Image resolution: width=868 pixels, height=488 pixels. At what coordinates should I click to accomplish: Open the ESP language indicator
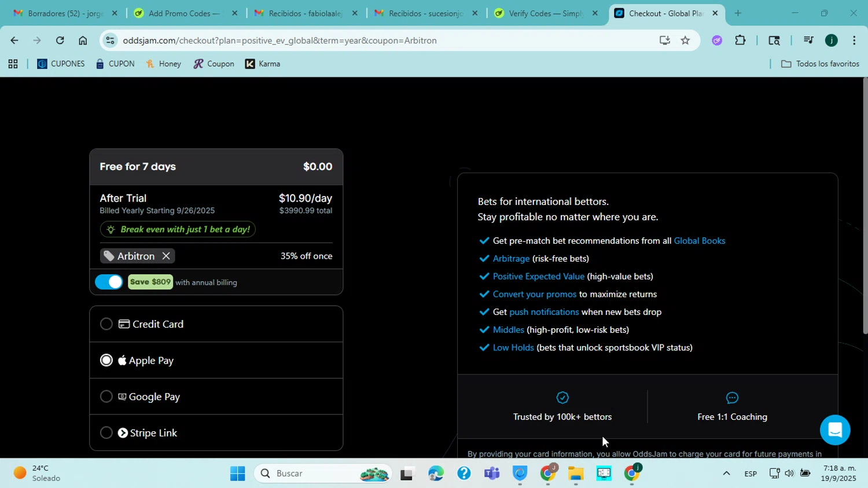click(x=751, y=474)
